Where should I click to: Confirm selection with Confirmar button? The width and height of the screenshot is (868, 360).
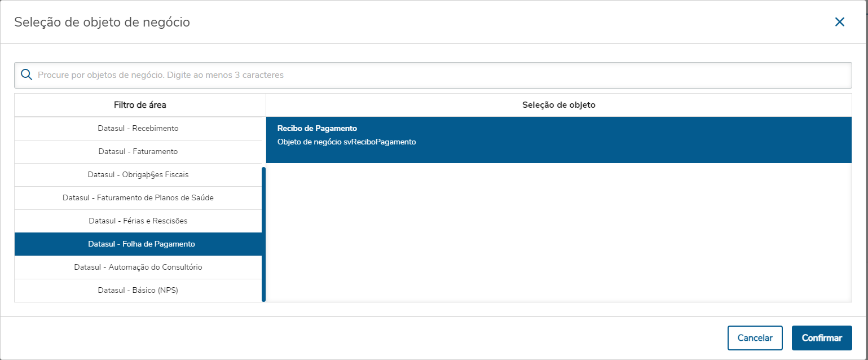click(x=822, y=338)
